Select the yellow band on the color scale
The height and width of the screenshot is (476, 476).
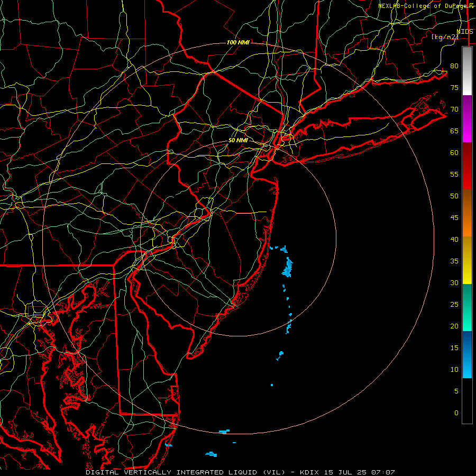(467, 260)
